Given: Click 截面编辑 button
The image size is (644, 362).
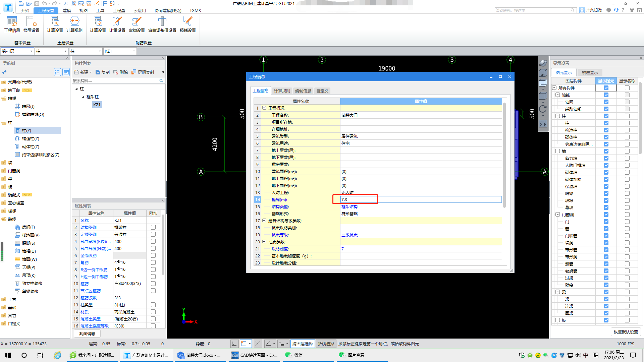Looking at the screenshot, I should click(87, 334).
